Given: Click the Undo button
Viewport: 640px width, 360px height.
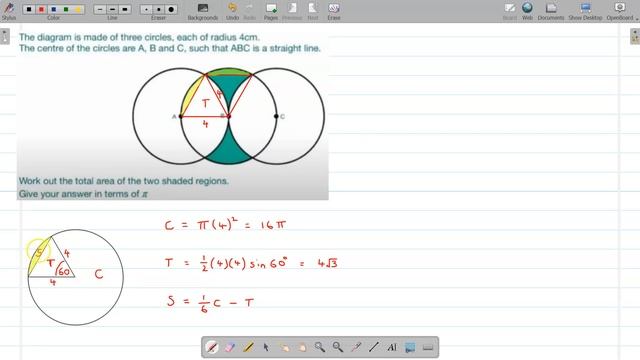Looking at the screenshot, I should (232, 11).
